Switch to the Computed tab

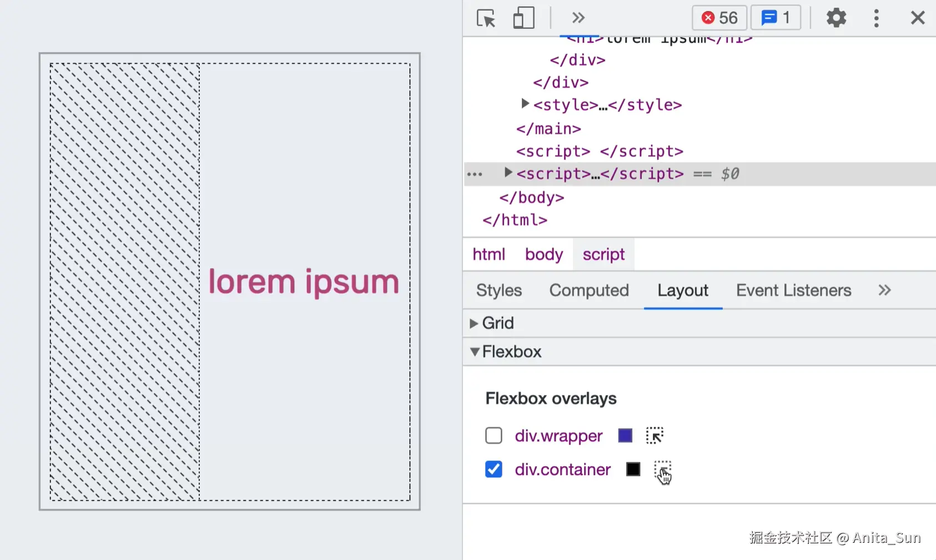pyautogui.click(x=589, y=290)
